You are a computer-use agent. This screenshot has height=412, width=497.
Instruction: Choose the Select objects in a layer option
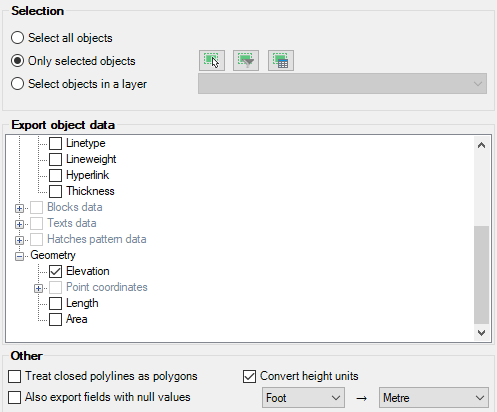[x=17, y=84]
